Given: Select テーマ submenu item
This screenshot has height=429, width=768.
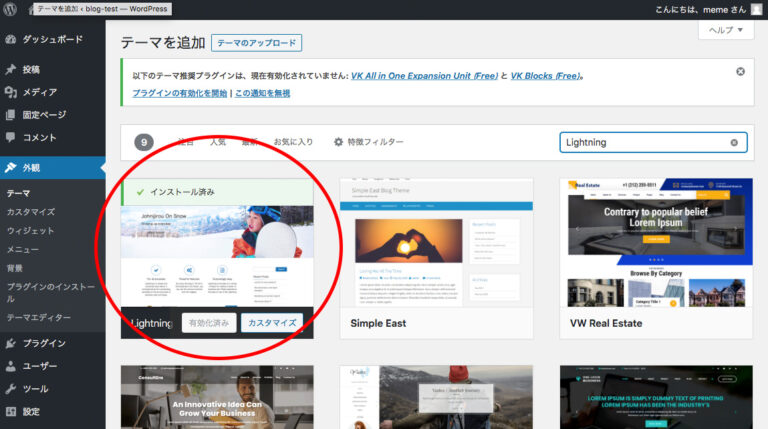Looking at the screenshot, I should coord(19,193).
